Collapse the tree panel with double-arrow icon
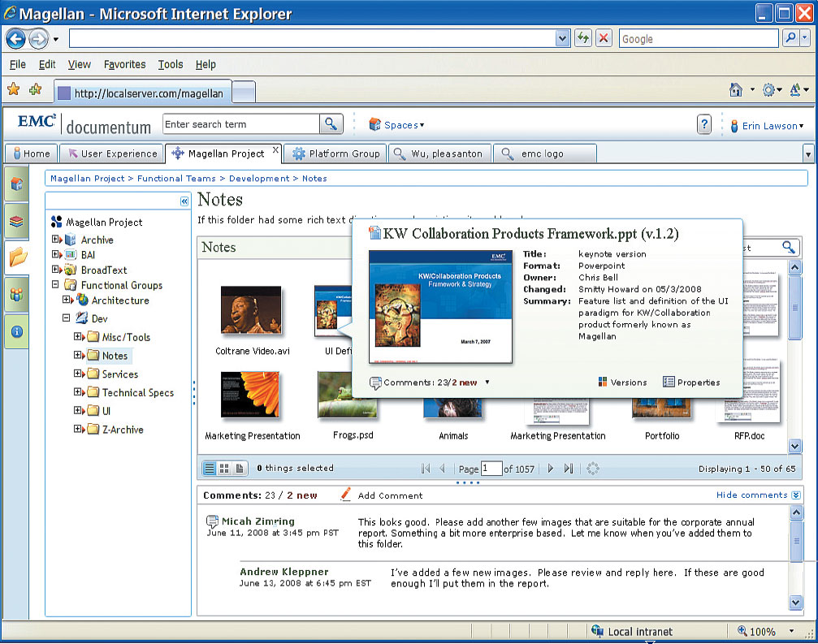 pyautogui.click(x=184, y=201)
